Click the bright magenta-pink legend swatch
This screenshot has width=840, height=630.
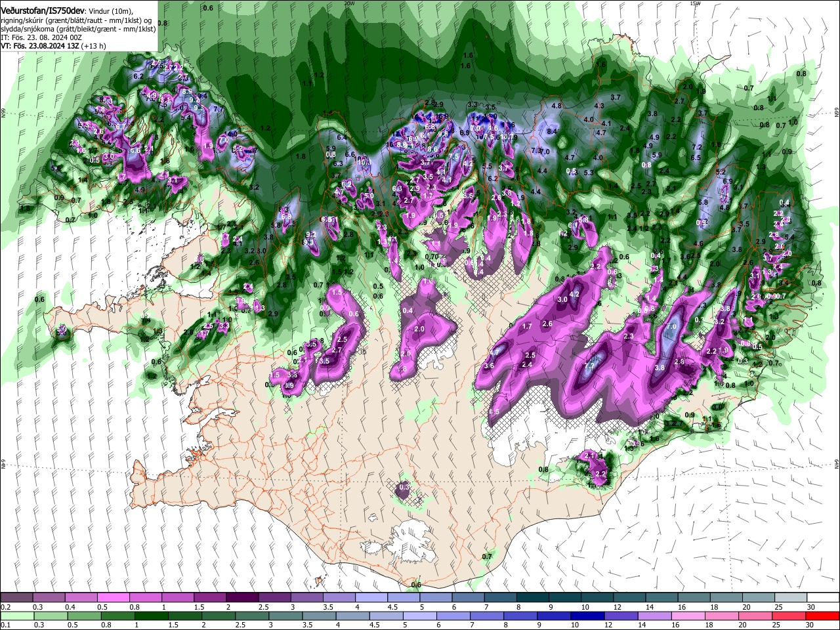[113, 598]
